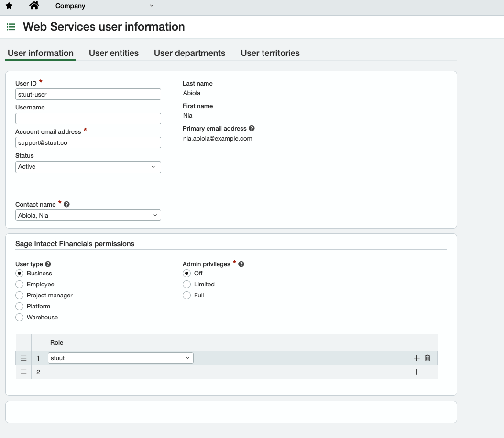Click the empty Username field
The height and width of the screenshot is (438, 504).
[x=88, y=119]
